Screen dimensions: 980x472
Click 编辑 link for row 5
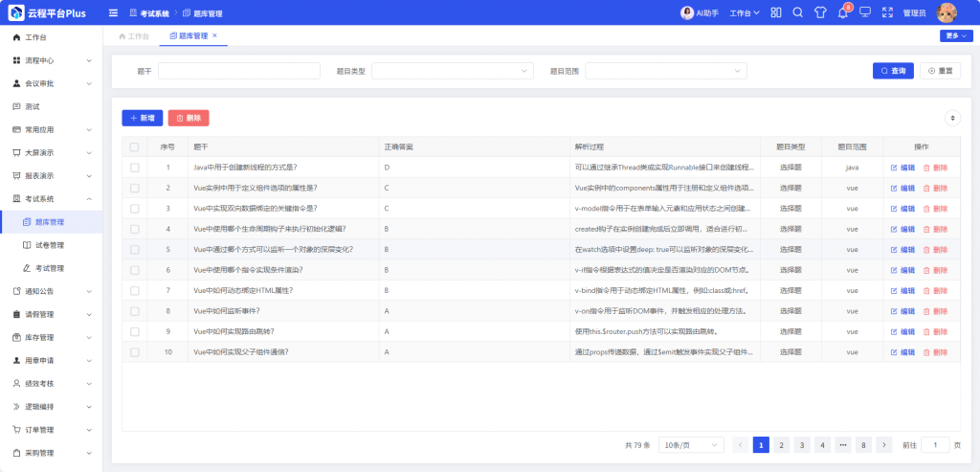(902, 250)
